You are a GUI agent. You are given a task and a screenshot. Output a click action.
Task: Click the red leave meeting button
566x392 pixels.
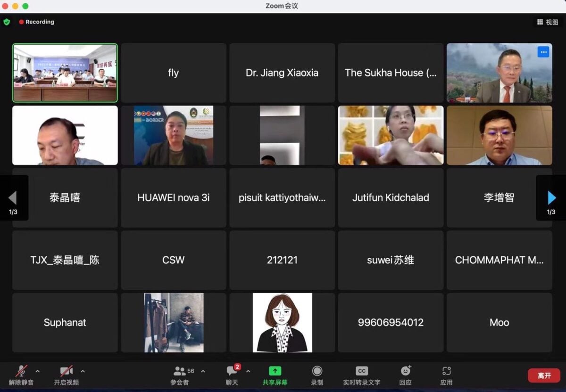(x=544, y=376)
